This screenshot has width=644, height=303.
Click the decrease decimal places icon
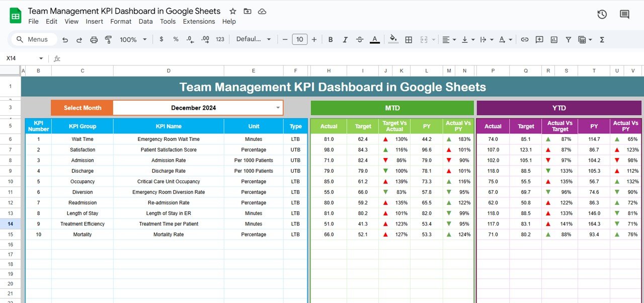coord(189,39)
